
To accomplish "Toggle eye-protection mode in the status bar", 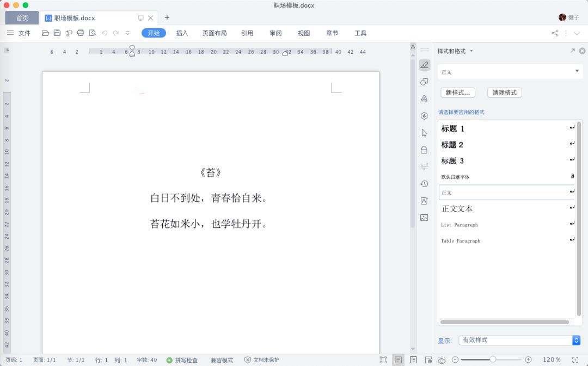I will [x=441, y=359].
